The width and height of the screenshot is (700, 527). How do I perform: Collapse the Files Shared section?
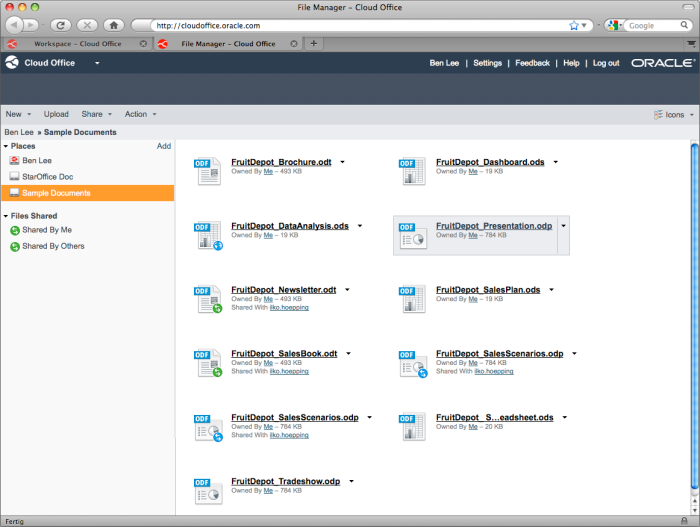click(x=6, y=216)
